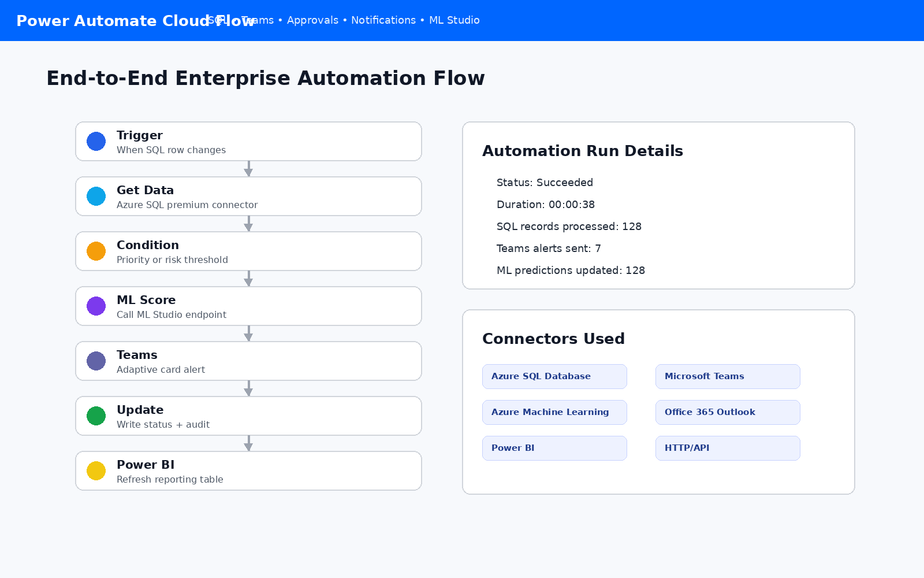Click the blue Trigger step icon
Image resolution: width=924 pixels, height=578 pixels.
[96, 141]
